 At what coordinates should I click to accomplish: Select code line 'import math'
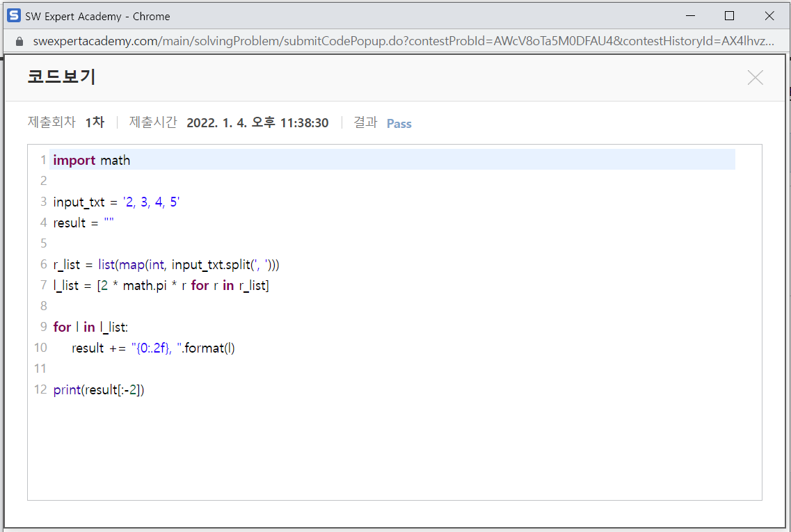point(91,161)
